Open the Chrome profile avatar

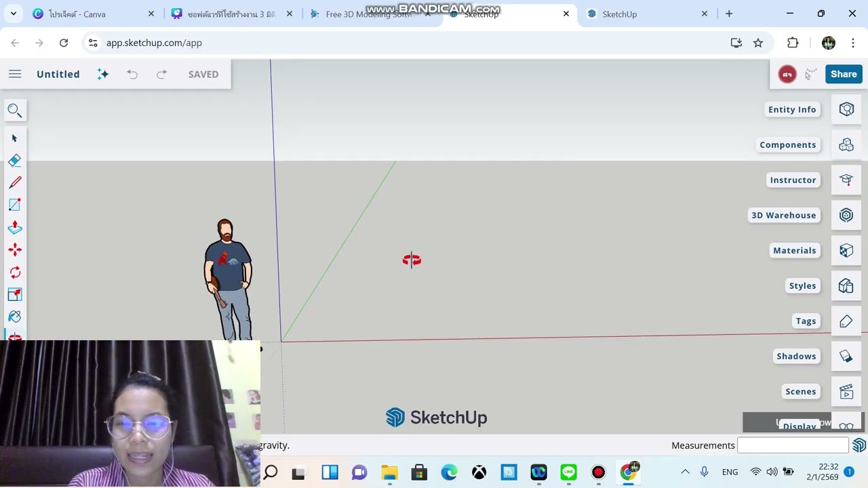pyautogui.click(x=829, y=43)
